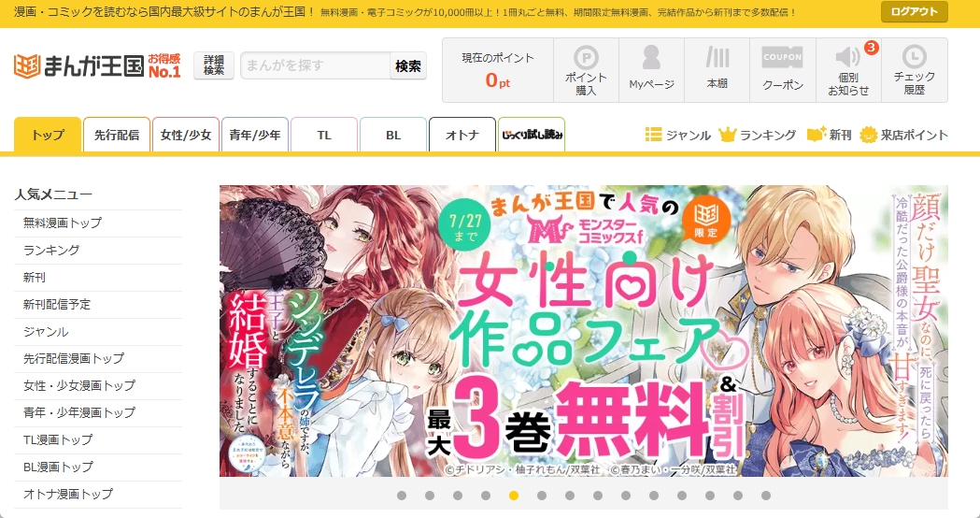Focus the まんがを探す search field

pyautogui.click(x=316, y=65)
